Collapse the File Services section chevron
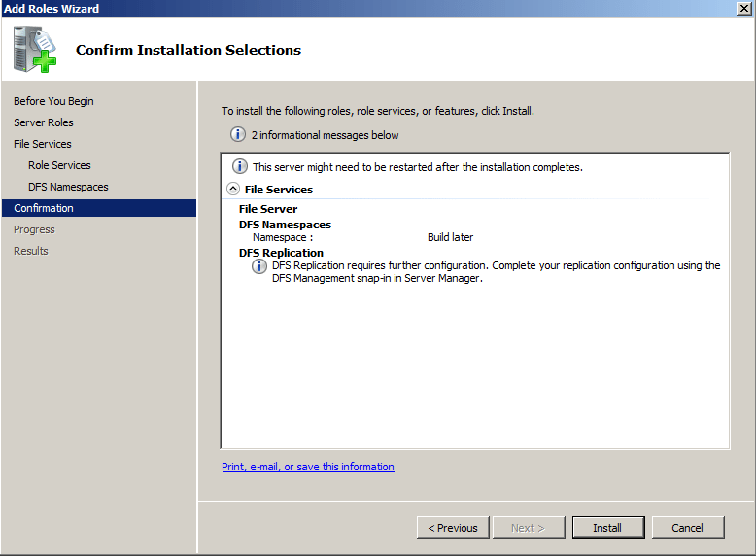This screenshot has width=756, height=556. pos(233,189)
